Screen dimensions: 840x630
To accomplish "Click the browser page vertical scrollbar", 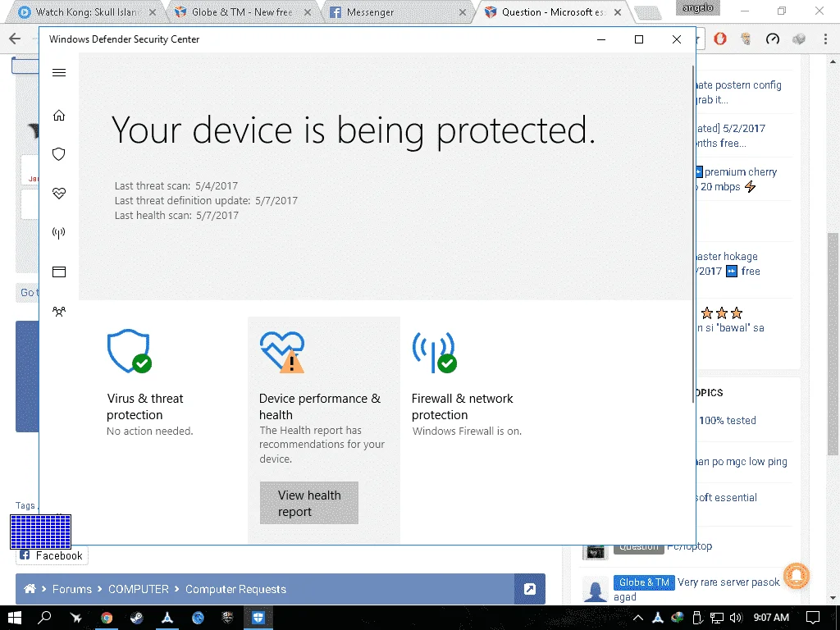I will (x=833, y=343).
